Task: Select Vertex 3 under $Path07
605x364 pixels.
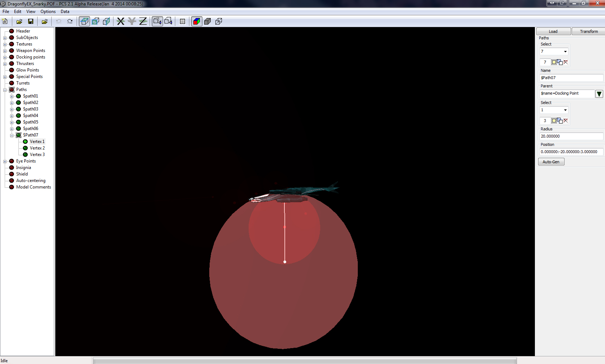Action: click(37, 155)
